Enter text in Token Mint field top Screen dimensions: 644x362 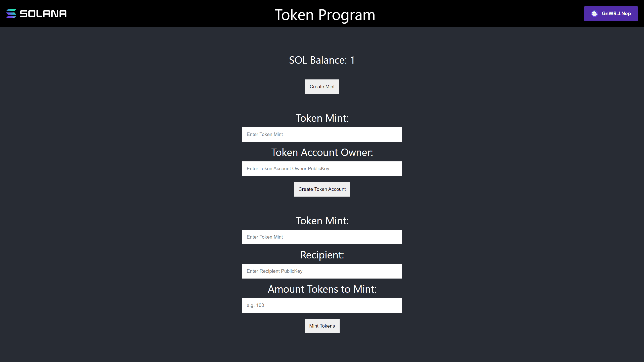pos(322,134)
